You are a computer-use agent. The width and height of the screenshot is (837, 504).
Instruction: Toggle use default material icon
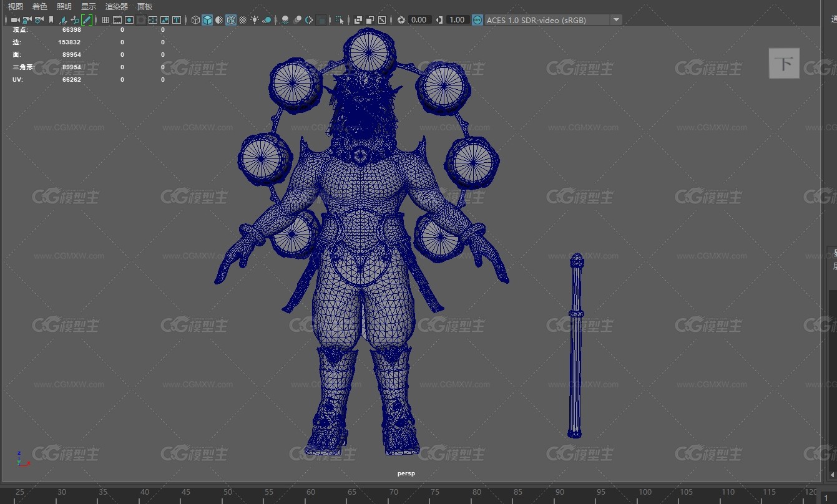pos(219,20)
